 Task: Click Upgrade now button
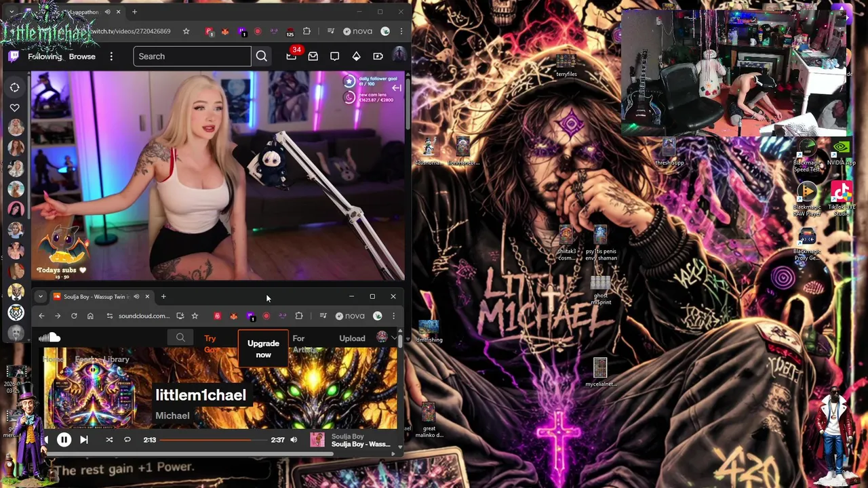pyautogui.click(x=263, y=348)
